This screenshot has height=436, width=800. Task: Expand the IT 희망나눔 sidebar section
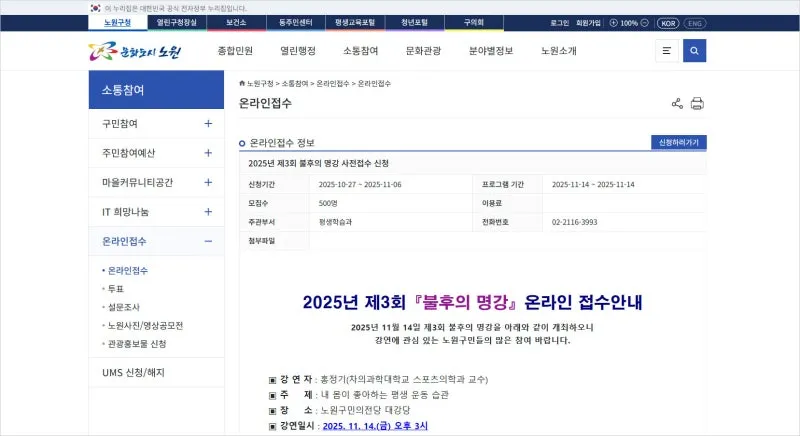[208, 212]
